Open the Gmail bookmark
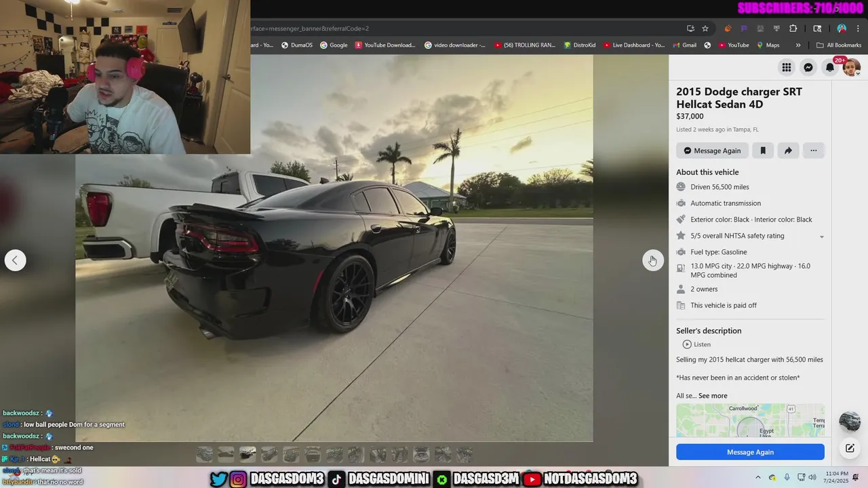This screenshot has height=488, width=868. pyautogui.click(x=684, y=45)
